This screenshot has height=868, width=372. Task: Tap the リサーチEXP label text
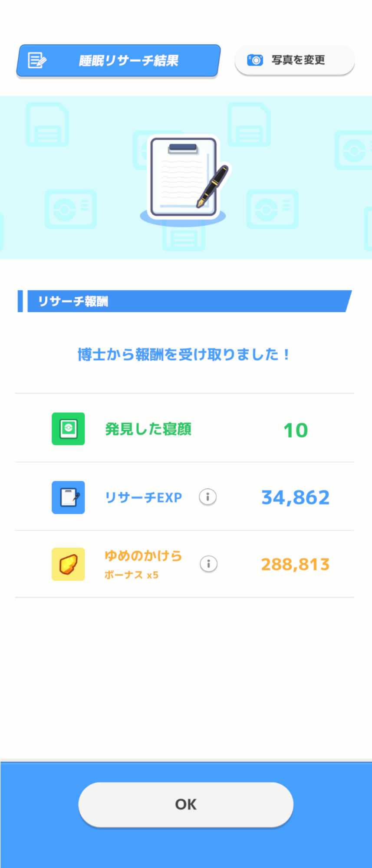pyautogui.click(x=144, y=497)
